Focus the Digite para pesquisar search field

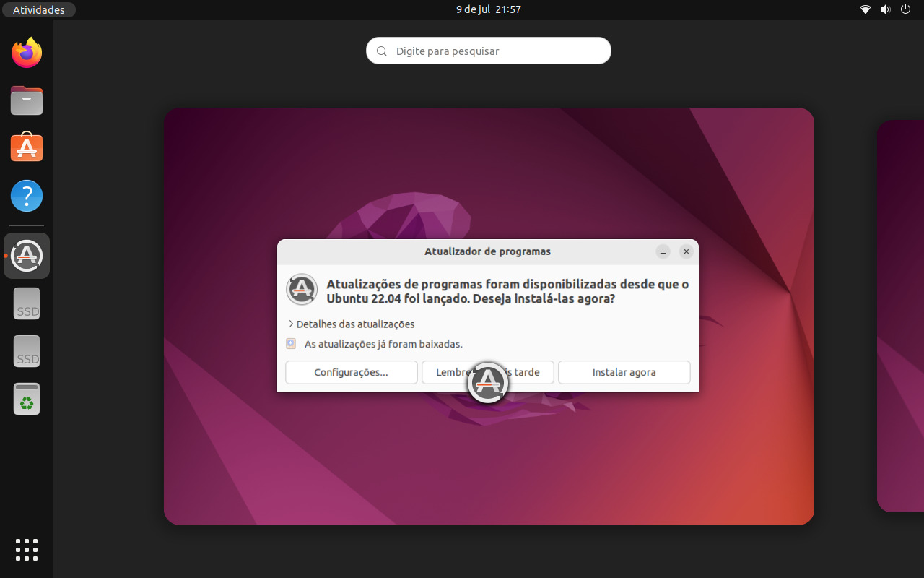(489, 51)
